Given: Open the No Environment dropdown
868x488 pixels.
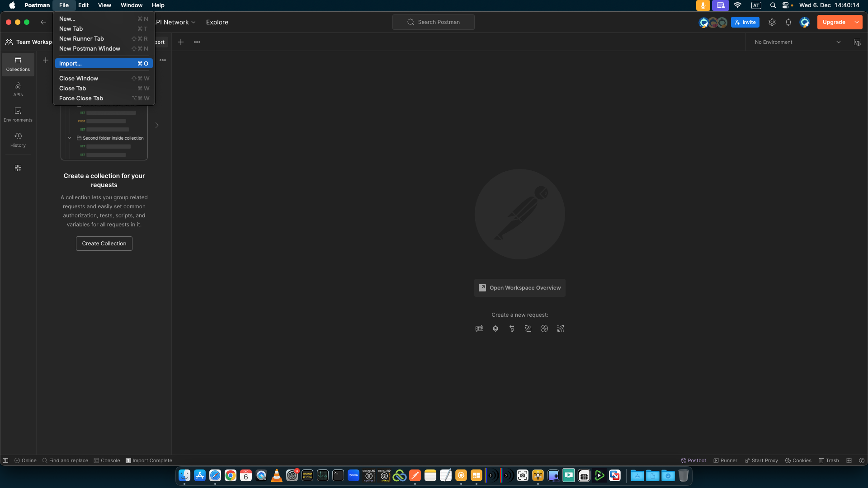Looking at the screenshot, I should [797, 42].
